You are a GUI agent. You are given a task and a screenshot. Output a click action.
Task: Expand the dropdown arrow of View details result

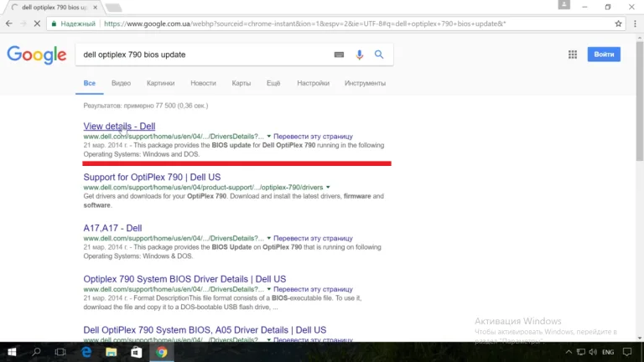click(x=269, y=137)
